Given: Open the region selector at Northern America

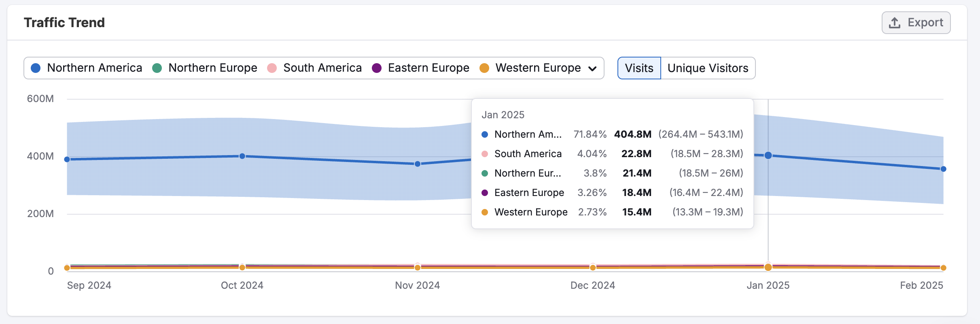Looking at the screenshot, I should pos(94,68).
